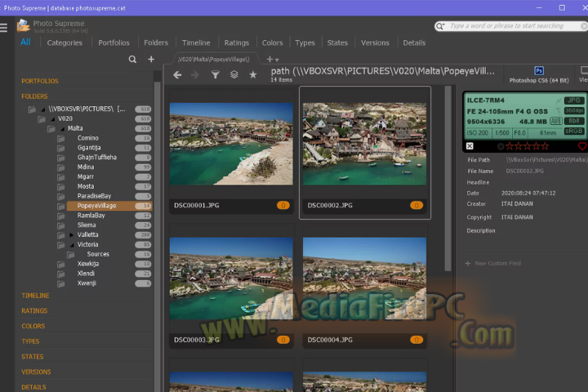Switch to the Ratings tab

[x=237, y=42]
